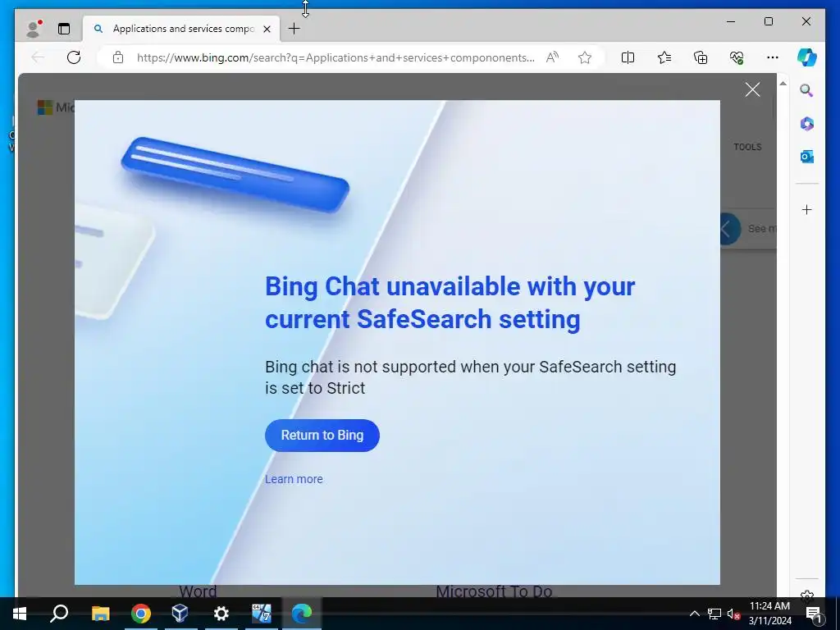
Task: Open Edge Settings and more menu
Action: coord(773,57)
